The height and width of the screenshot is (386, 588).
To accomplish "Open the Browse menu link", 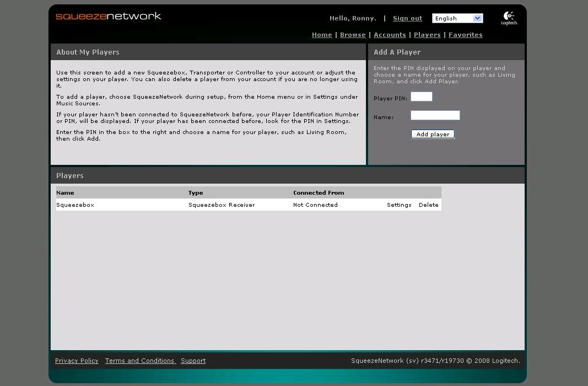I will pyautogui.click(x=353, y=35).
